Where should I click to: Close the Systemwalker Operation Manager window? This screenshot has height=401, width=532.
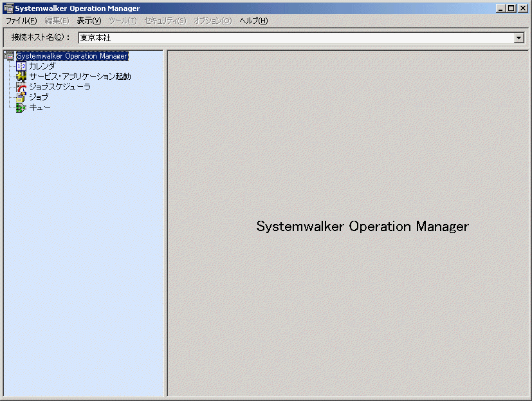click(x=523, y=8)
